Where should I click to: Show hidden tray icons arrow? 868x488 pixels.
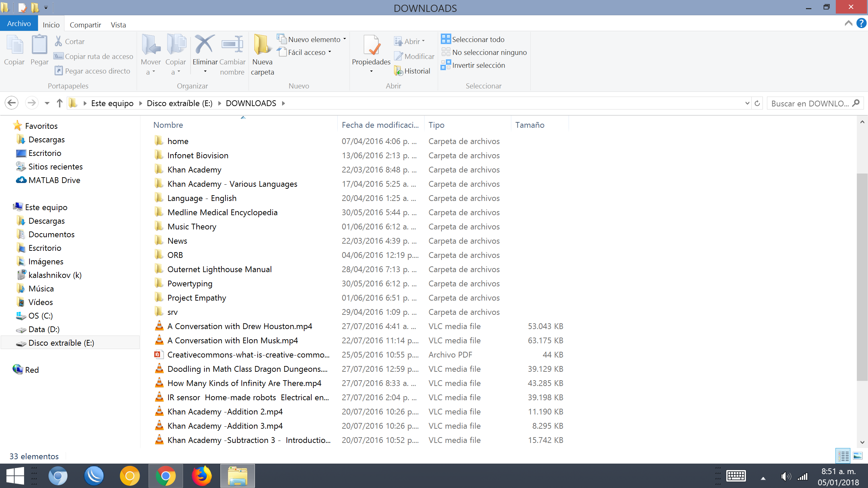763,478
